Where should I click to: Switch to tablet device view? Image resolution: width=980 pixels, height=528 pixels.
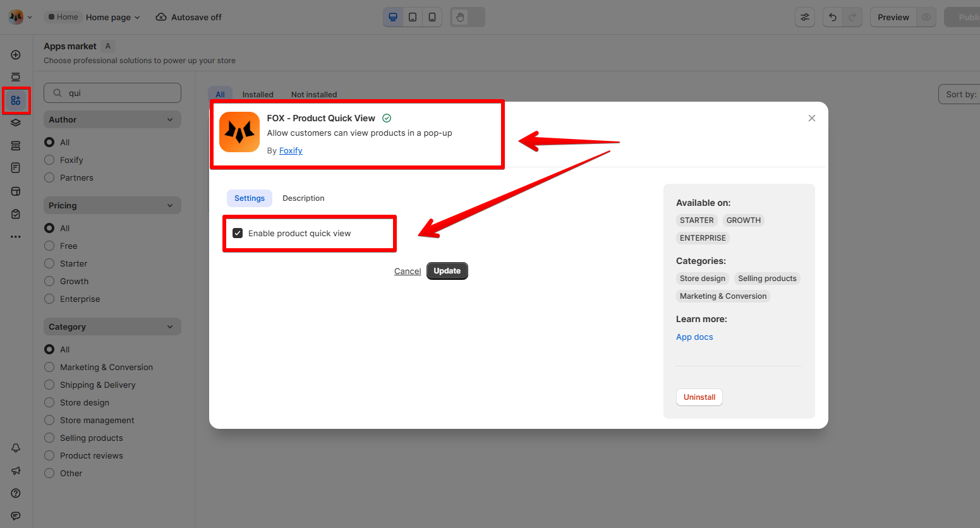click(x=413, y=17)
